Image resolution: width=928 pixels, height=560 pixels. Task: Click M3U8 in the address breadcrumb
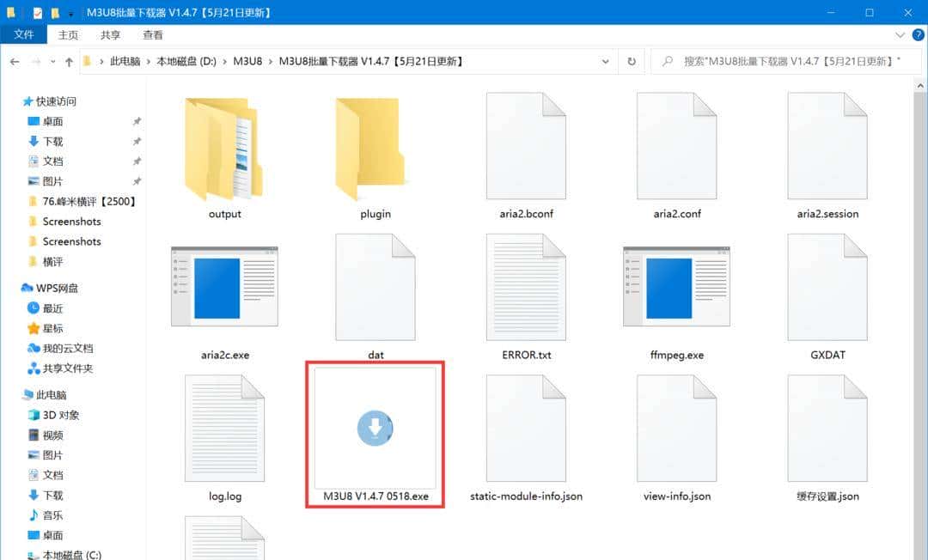247,62
